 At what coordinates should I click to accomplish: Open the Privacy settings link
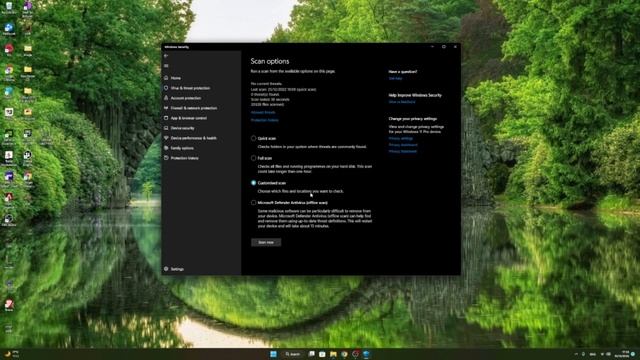pos(401,138)
